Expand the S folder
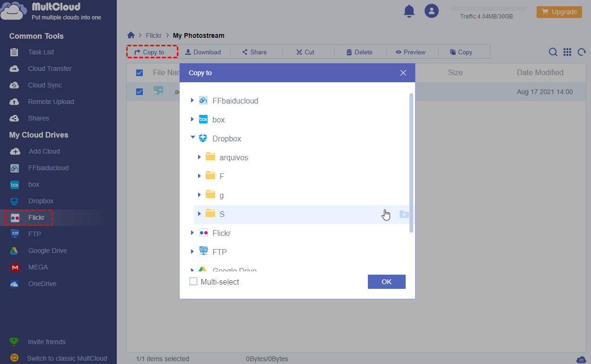 (200, 214)
